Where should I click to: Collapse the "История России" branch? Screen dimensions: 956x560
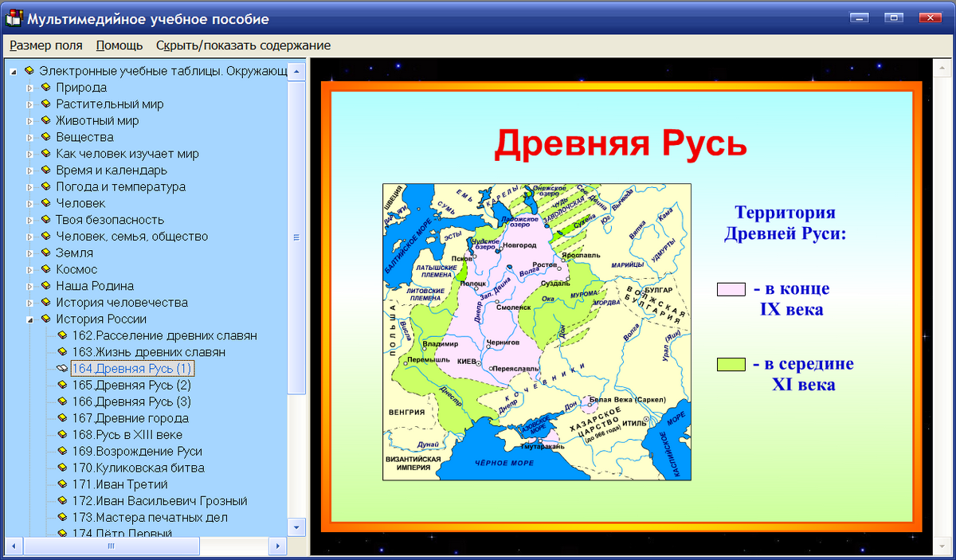click(x=30, y=318)
